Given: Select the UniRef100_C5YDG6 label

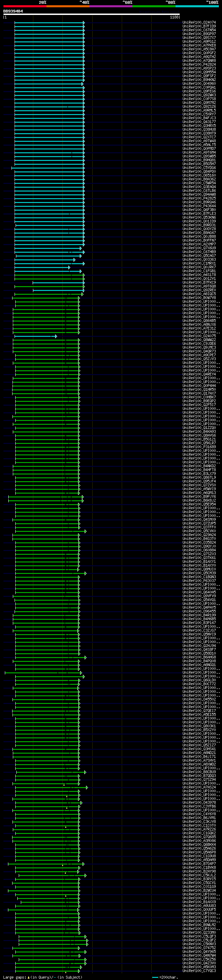Looking at the screenshot, I should [199, 168].
